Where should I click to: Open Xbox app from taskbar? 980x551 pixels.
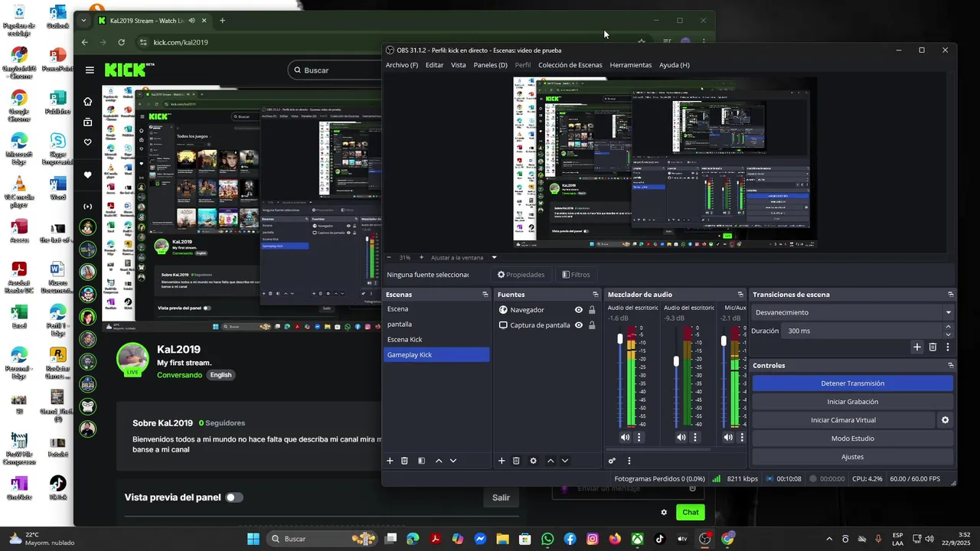637,539
